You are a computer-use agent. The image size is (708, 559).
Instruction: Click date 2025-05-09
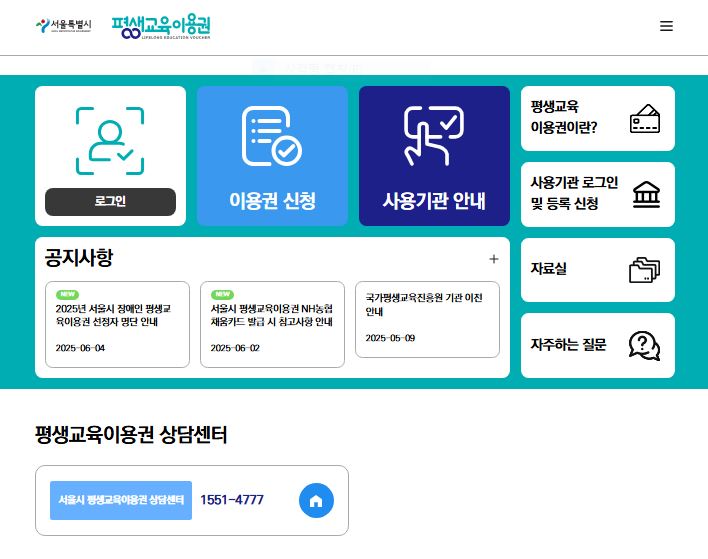[x=390, y=338]
